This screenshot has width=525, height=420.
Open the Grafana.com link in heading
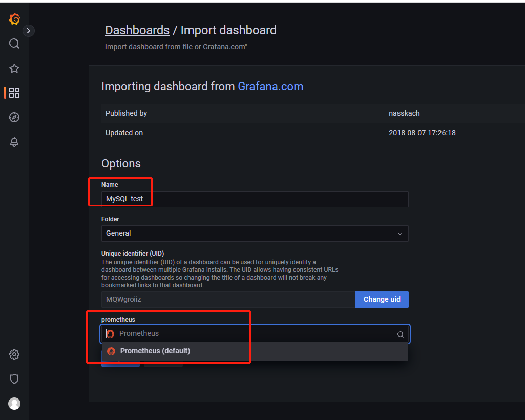click(x=270, y=87)
